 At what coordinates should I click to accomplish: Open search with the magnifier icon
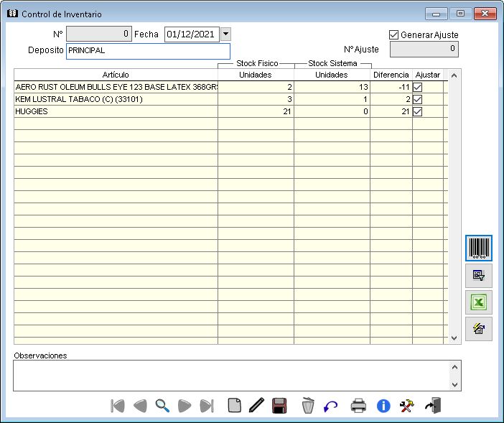[x=162, y=406]
